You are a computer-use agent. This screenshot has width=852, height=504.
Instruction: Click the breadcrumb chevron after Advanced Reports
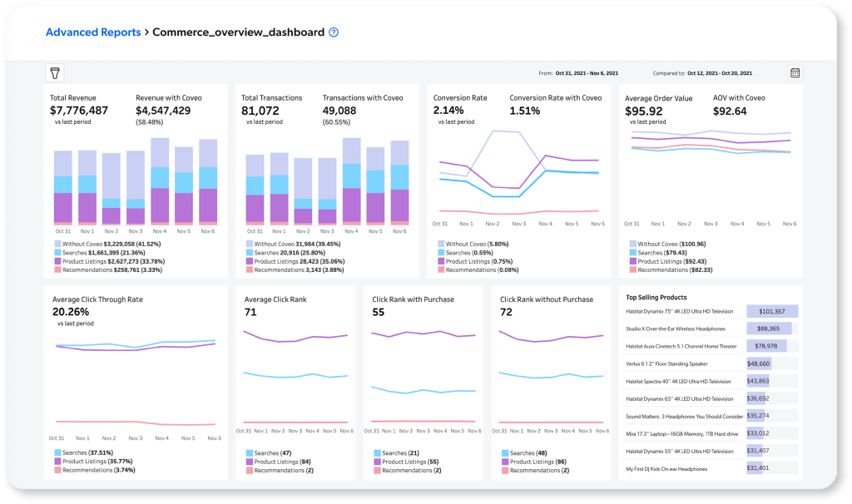[x=149, y=32]
